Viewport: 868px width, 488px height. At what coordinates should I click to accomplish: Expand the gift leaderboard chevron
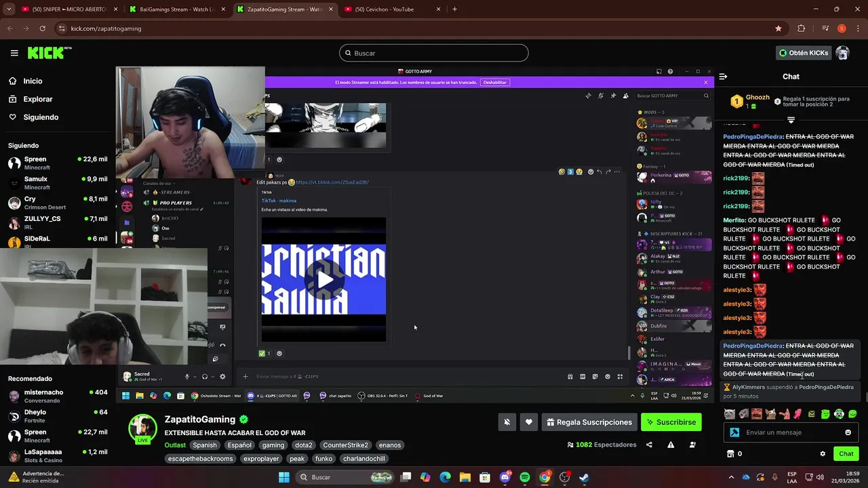click(x=791, y=120)
